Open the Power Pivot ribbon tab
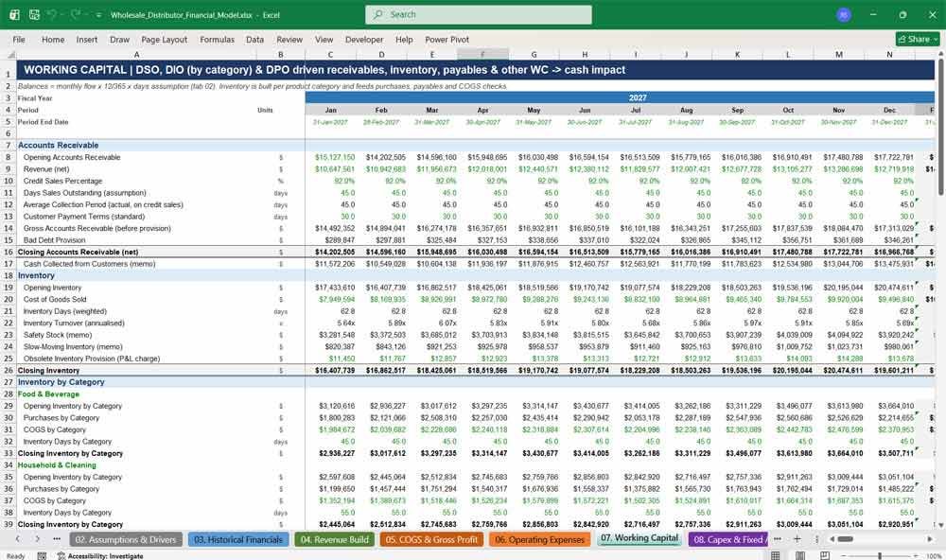The width and height of the screenshot is (946, 560). 447,39
